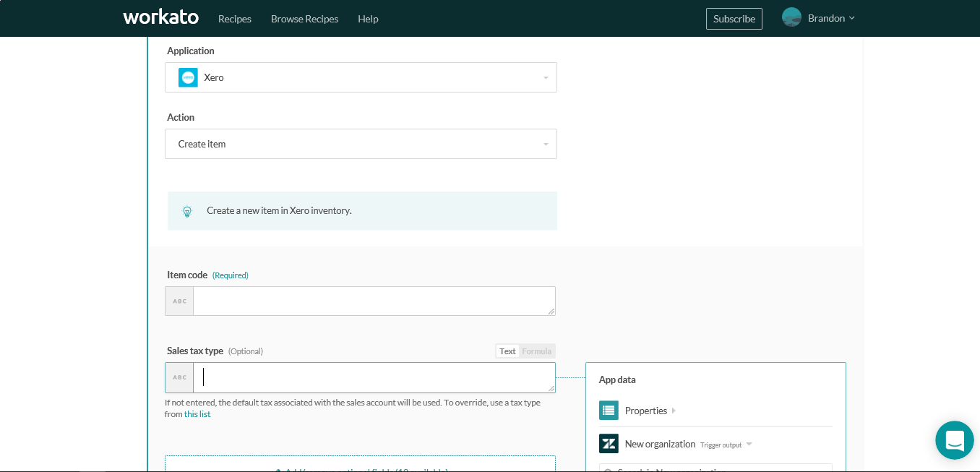The image size is (980, 472).
Task: Expand the Properties arrow in App data
Action: (674, 411)
